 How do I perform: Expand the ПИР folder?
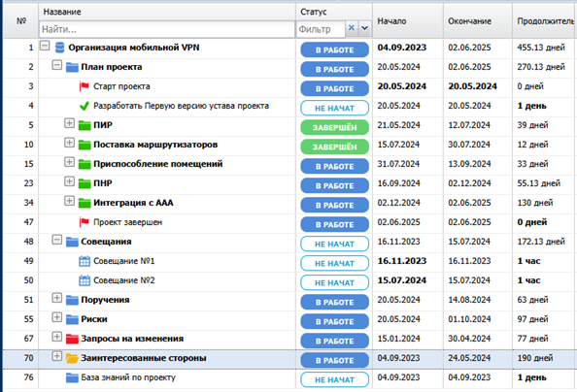[69, 123]
